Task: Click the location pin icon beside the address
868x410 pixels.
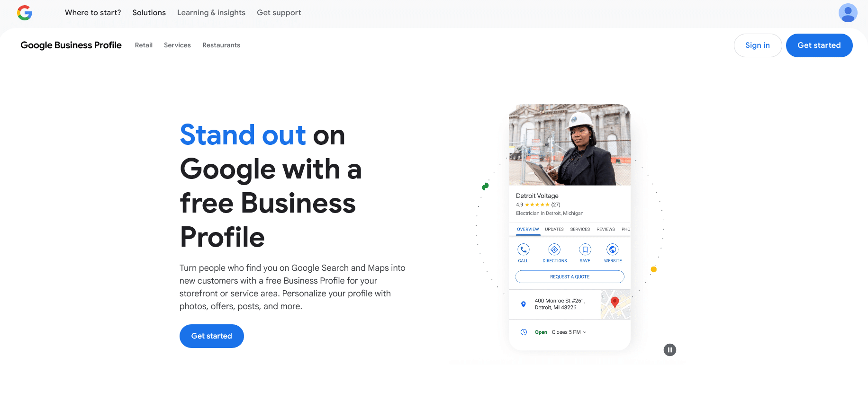Action: pos(523,304)
